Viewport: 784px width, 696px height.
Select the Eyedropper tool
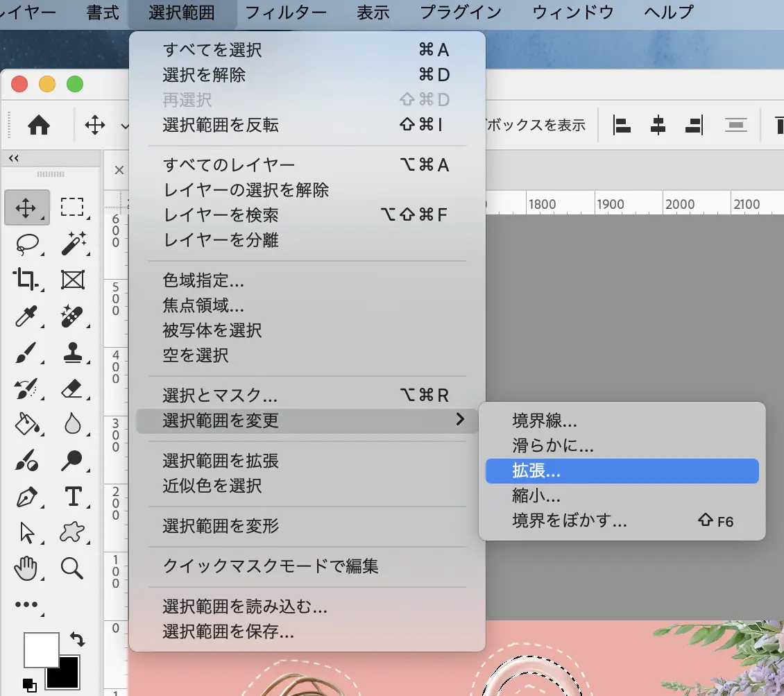pos(26,316)
